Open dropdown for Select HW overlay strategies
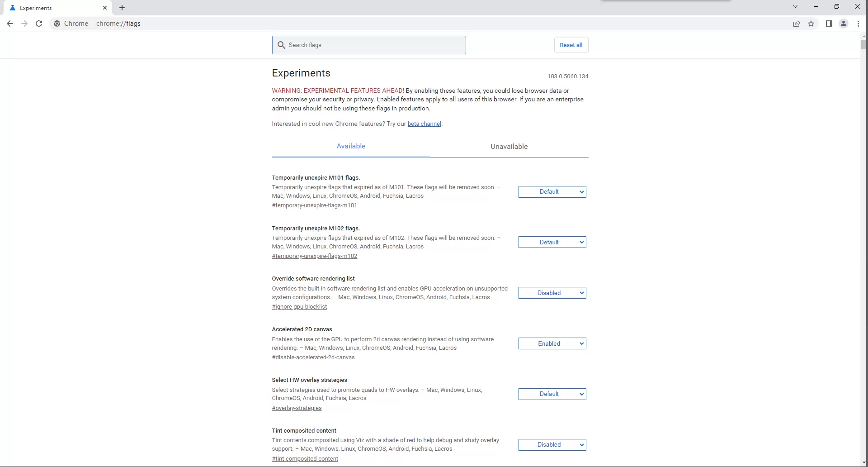Screen dimensions: 868x467 (x=552, y=394)
